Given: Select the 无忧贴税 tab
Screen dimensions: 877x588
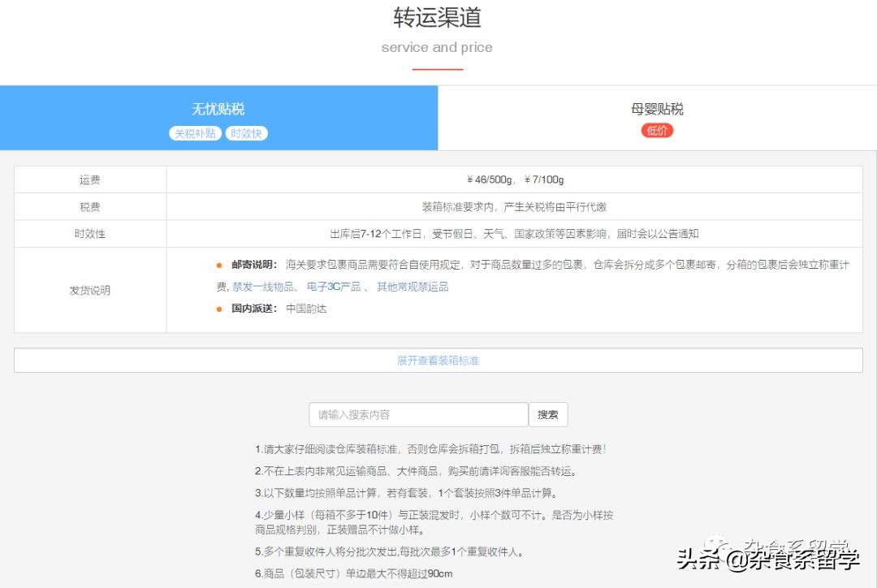Looking at the screenshot, I should click(219, 110).
